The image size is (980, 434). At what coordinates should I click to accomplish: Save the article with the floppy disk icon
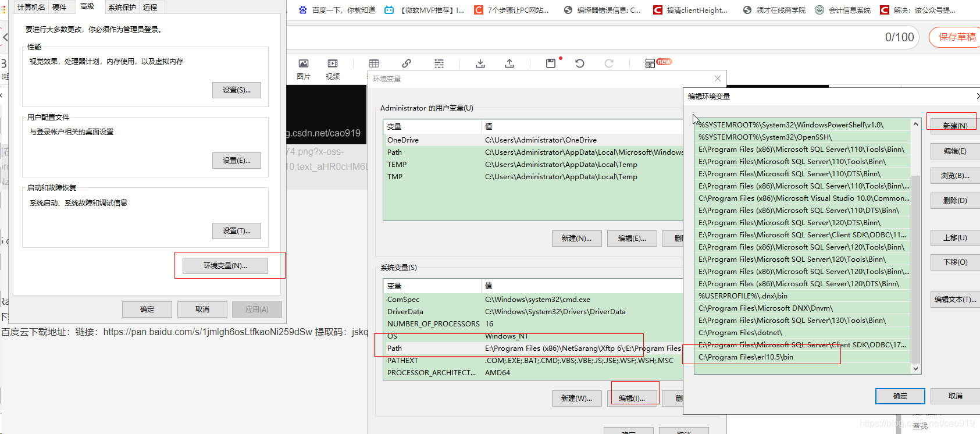tap(551, 63)
